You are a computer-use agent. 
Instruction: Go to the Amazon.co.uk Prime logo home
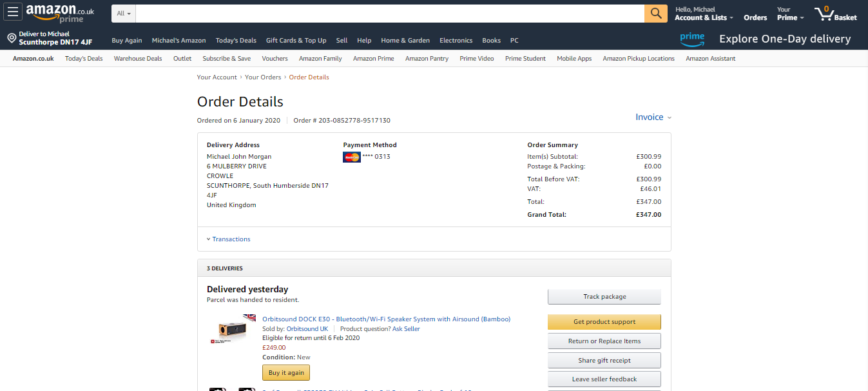(60, 13)
